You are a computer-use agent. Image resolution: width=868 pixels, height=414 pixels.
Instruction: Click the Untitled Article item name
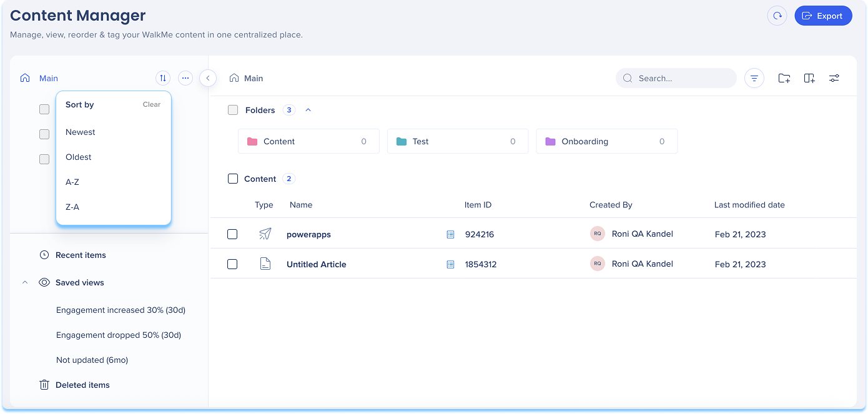(x=317, y=264)
